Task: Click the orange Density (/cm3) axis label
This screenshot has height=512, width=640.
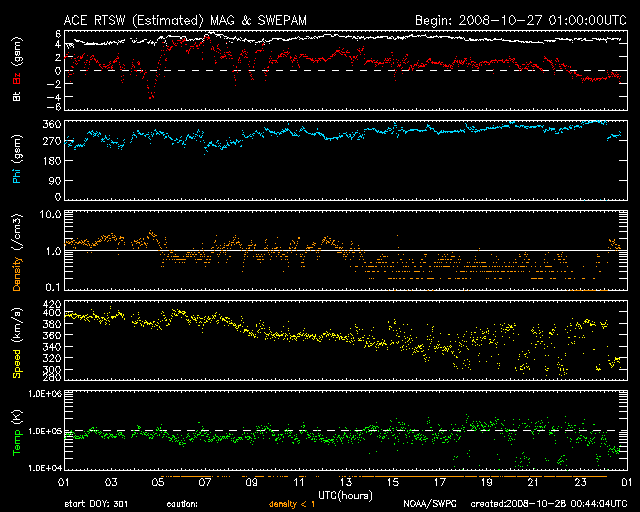Action: 17,253
